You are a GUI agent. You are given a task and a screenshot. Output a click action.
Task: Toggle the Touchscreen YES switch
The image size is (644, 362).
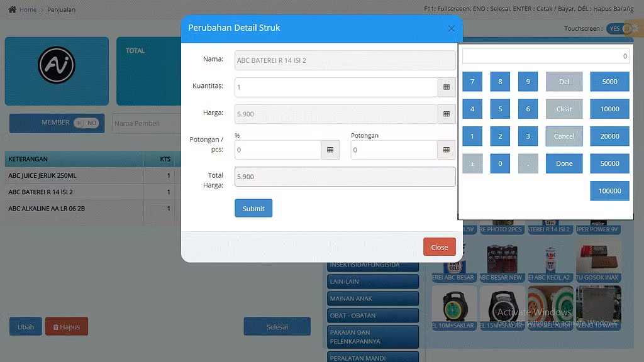coord(618,29)
